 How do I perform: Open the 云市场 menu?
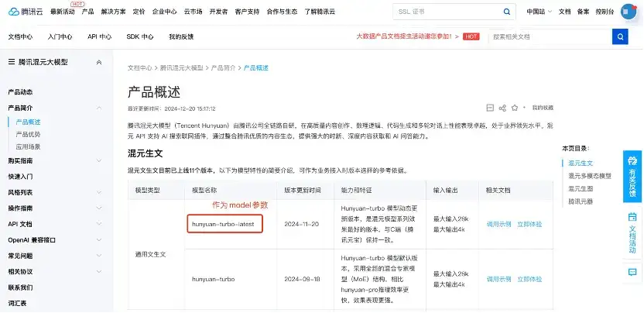pyautogui.click(x=193, y=12)
